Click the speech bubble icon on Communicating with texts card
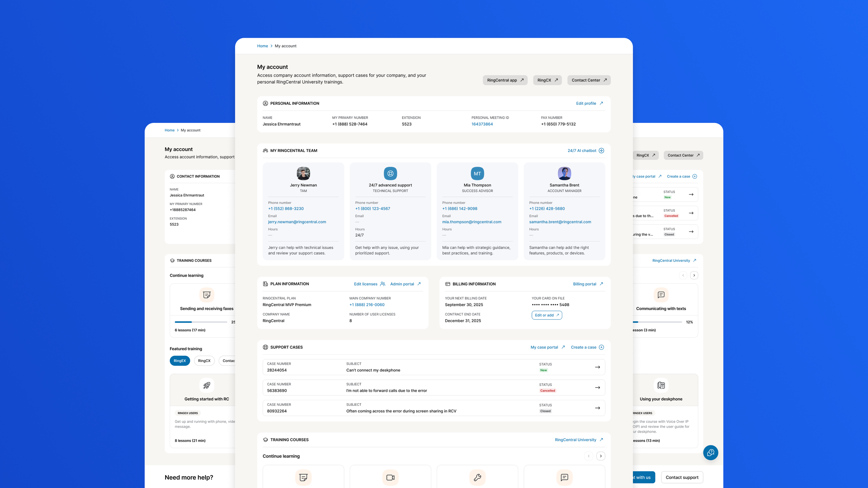Screen dimensions: 868x488 click(661, 295)
